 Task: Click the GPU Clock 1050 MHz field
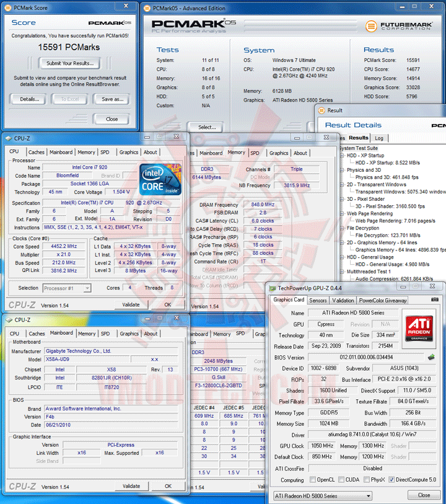(x=322, y=446)
